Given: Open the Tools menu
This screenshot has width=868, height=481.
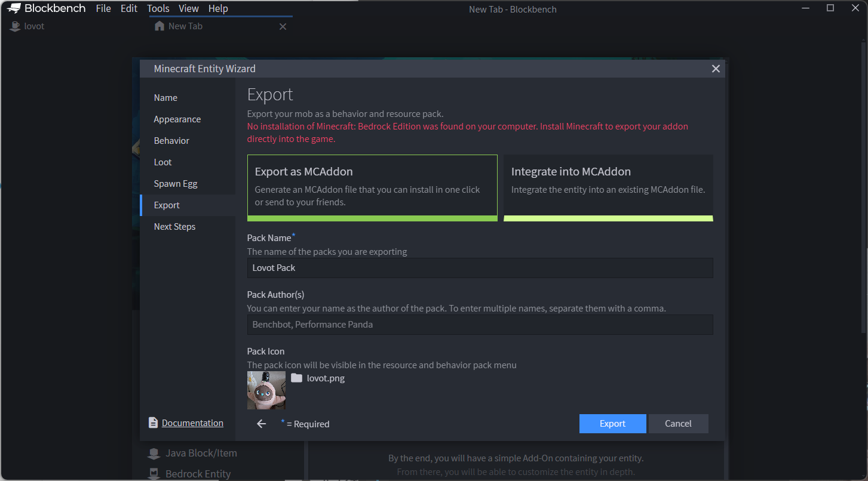Looking at the screenshot, I should [x=158, y=8].
